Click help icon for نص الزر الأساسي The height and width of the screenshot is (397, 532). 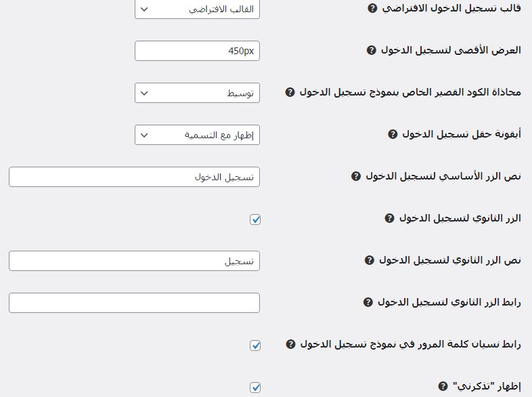[x=356, y=176]
